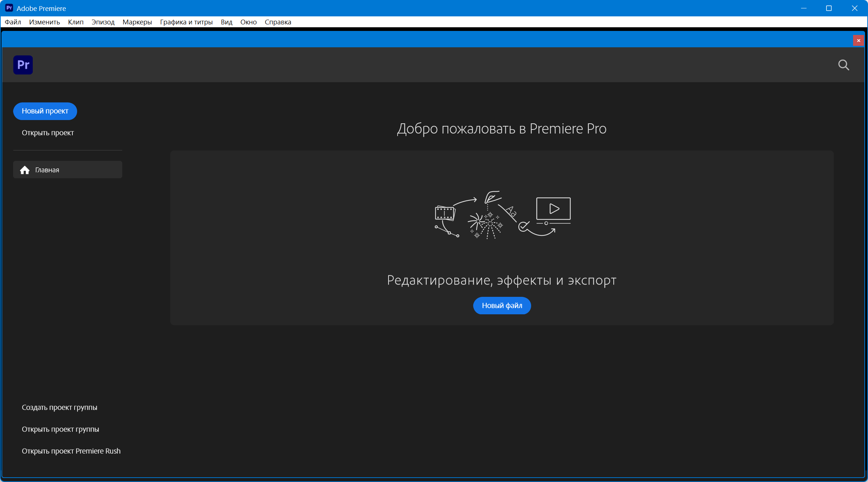Click the home icon beside Главная
This screenshot has width=868, height=482.
pyautogui.click(x=25, y=170)
